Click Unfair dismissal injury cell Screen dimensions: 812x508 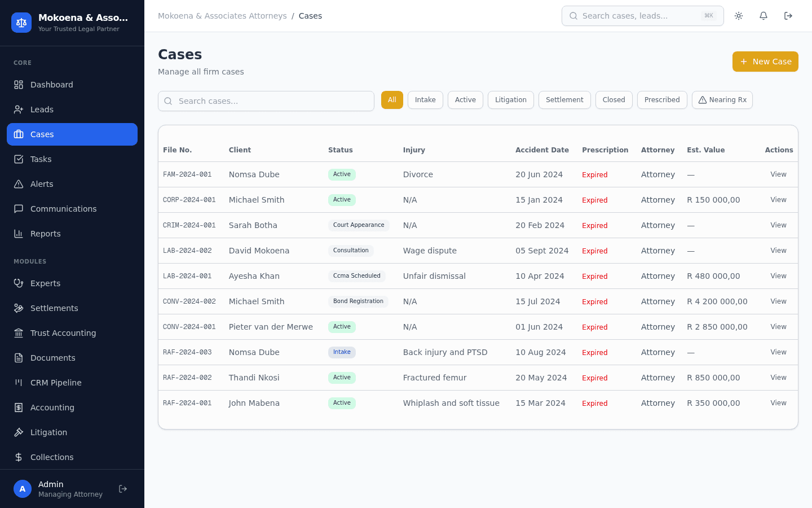pos(434,276)
